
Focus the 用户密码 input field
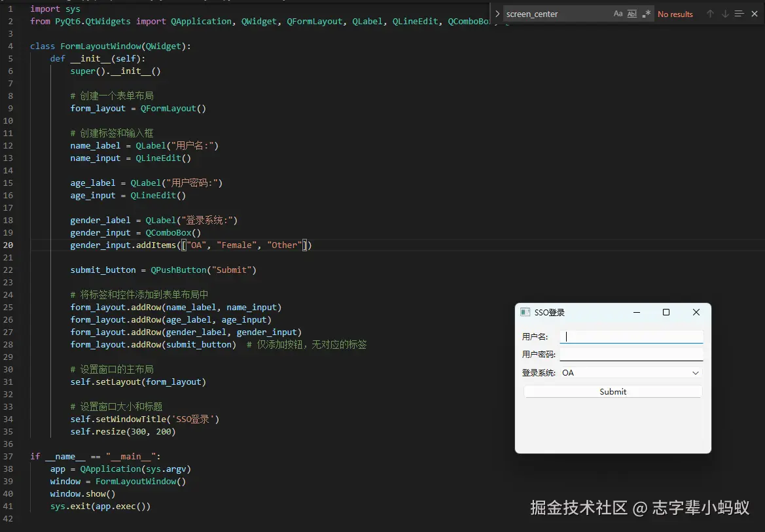tap(632, 355)
